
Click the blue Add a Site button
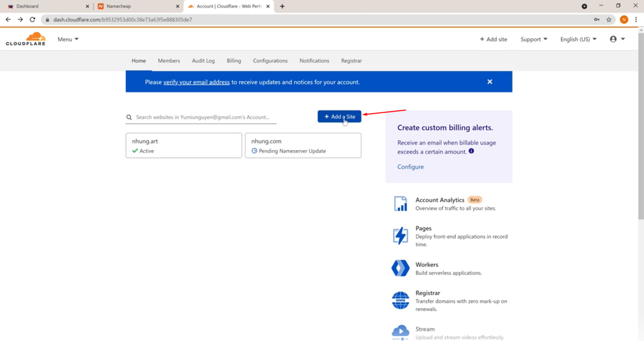pyautogui.click(x=339, y=117)
